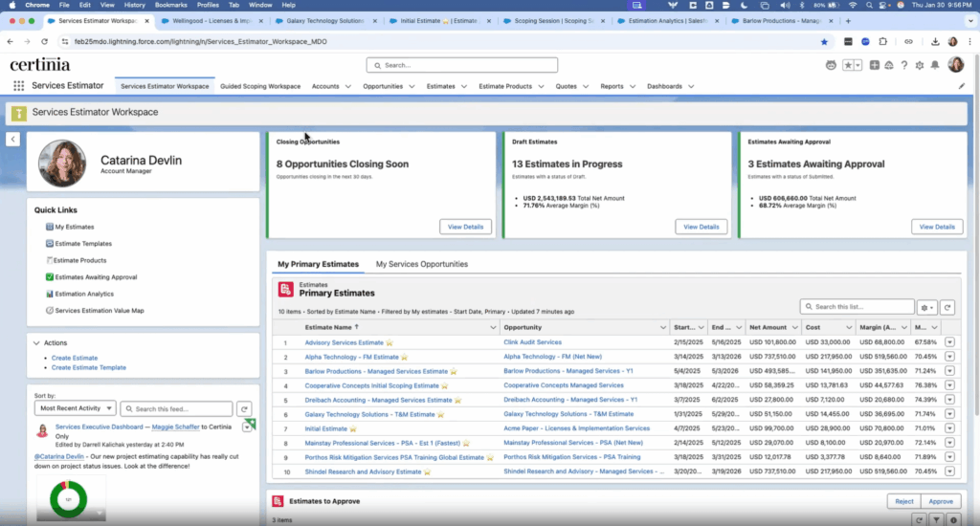Open Net Amount column header menu
The image size is (980, 526).
click(795, 327)
